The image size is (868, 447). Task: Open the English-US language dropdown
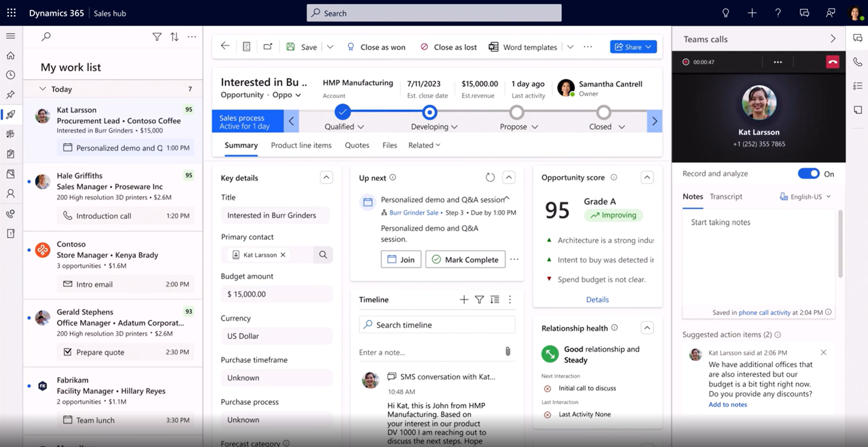coord(806,197)
